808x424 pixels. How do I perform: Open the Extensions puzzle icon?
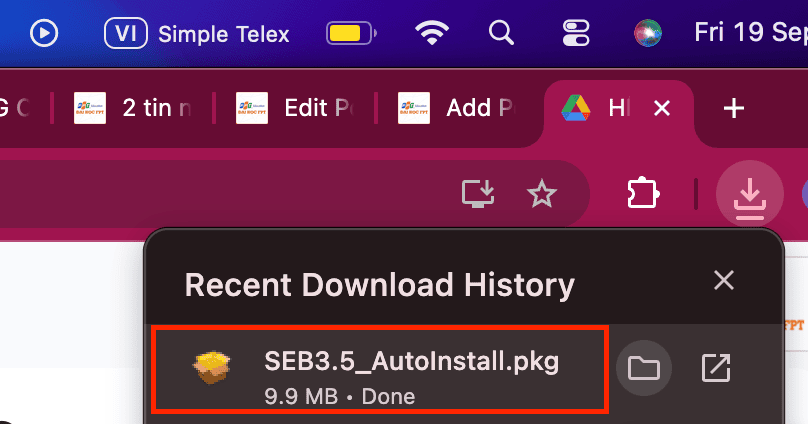(x=640, y=193)
